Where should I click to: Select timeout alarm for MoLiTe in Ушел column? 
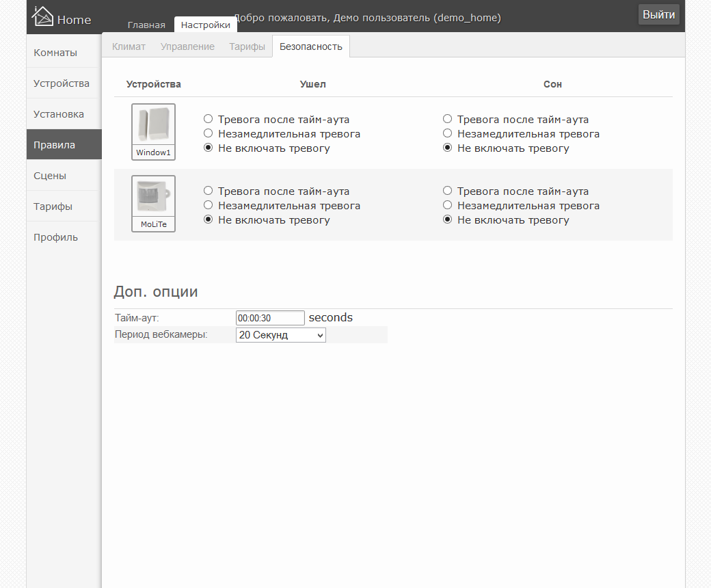(208, 190)
